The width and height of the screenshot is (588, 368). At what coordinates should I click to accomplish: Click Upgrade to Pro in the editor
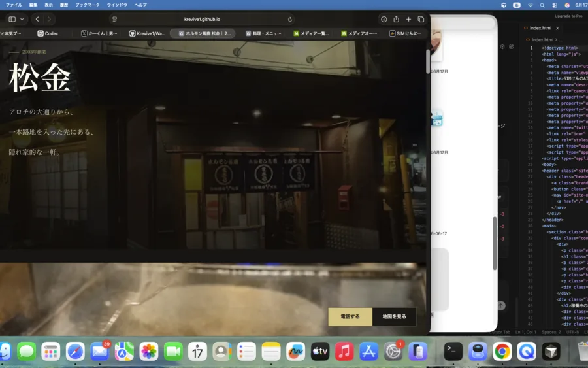(568, 16)
